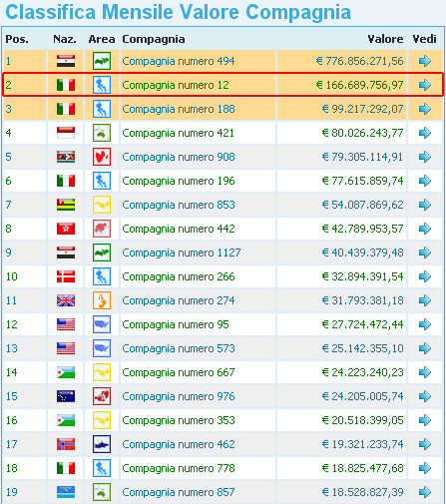This screenshot has height=504, width=446.
Task: Click the view arrow for Compagnia numero 494
Action: click(x=425, y=61)
